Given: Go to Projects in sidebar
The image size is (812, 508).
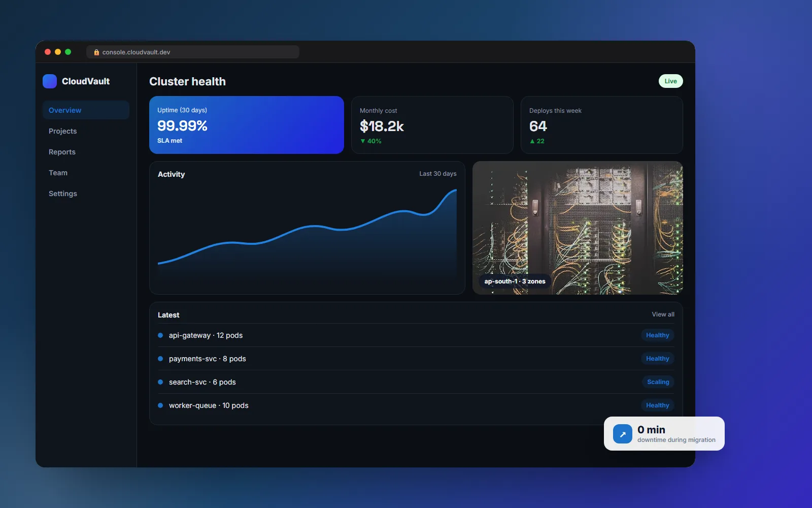Looking at the screenshot, I should pos(86,131).
